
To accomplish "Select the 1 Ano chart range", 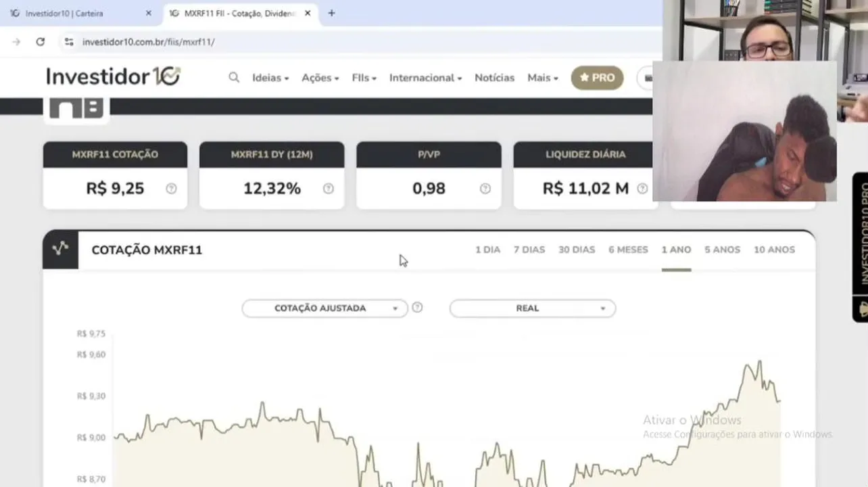I will tap(676, 250).
